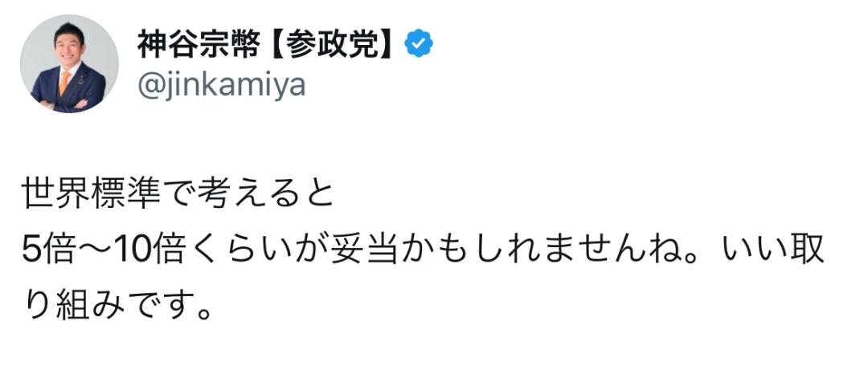Viewport: 868px width, 366px height.
Task: Open the profile avatar photo
Action: click(x=69, y=64)
